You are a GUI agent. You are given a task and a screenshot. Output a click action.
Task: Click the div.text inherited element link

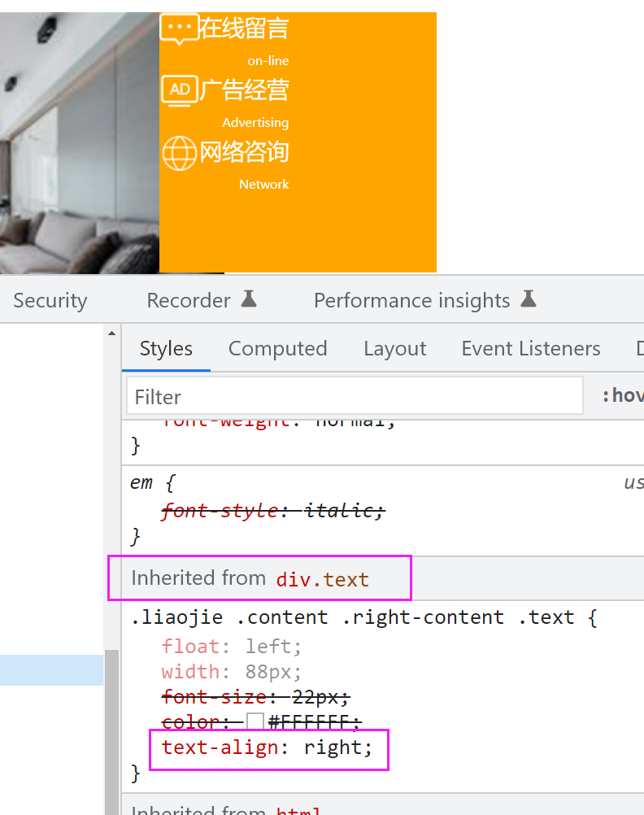pyautogui.click(x=322, y=579)
